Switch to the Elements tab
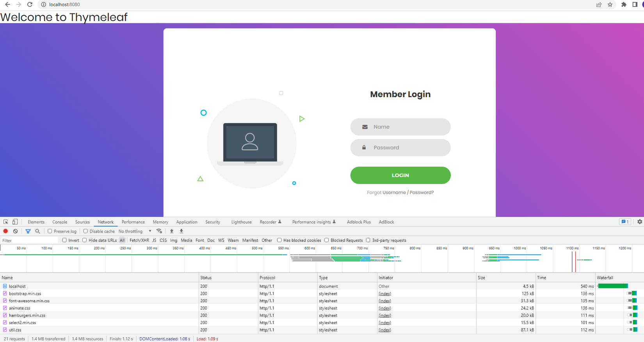This screenshot has width=644, height=342. (36, 222)
